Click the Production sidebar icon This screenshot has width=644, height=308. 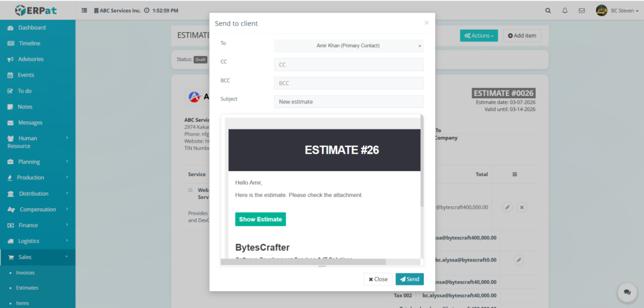10,178
